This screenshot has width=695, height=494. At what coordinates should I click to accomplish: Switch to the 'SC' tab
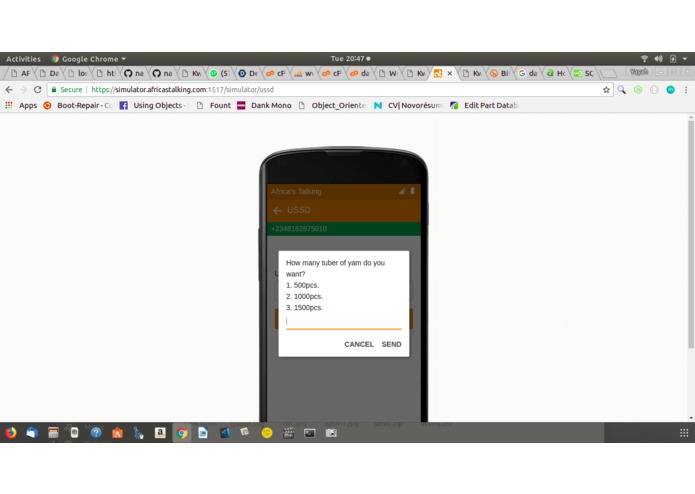coord(584,74)
